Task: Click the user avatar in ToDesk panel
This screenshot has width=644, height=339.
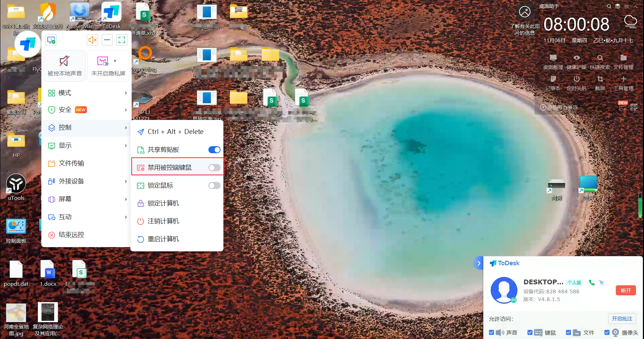Action: point(504,290)
